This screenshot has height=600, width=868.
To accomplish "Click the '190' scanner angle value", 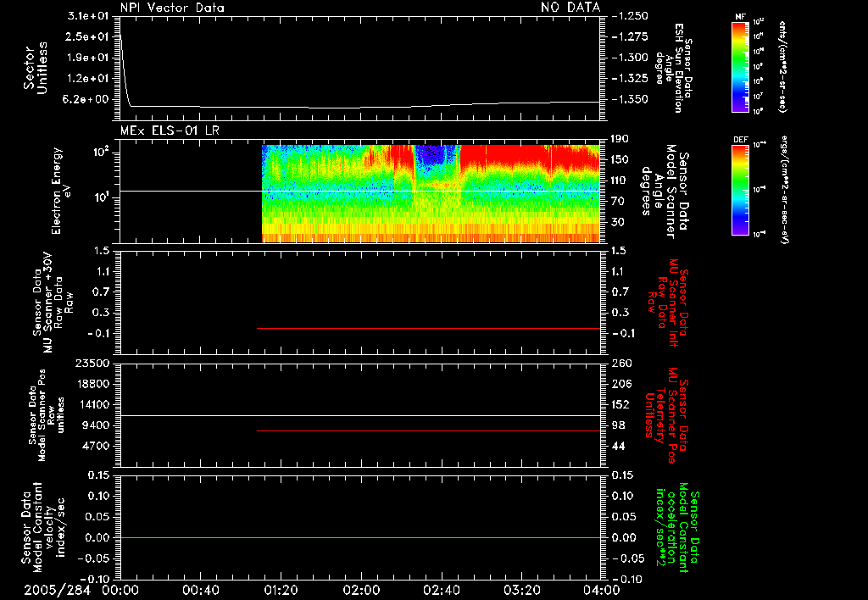I will (620, 139).
